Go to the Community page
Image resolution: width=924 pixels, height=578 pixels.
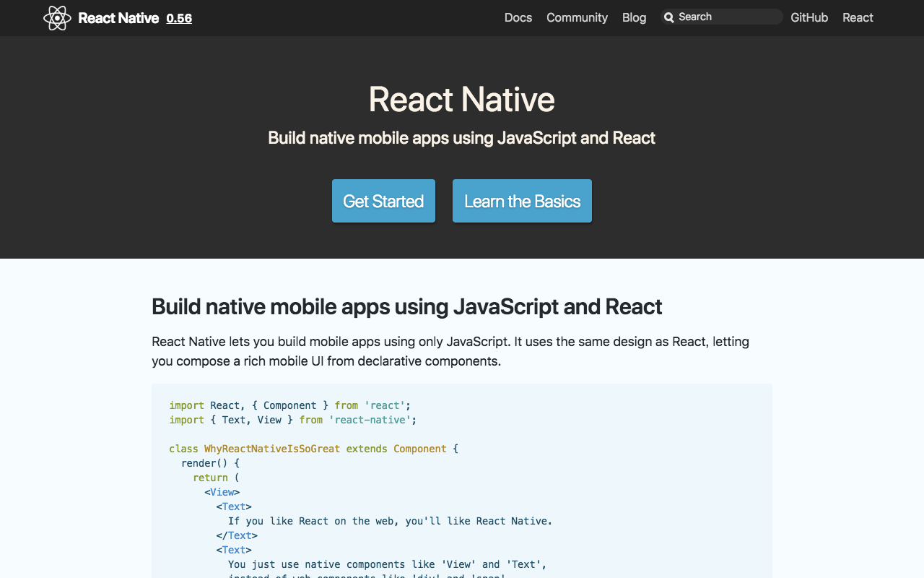click(577, 17)
